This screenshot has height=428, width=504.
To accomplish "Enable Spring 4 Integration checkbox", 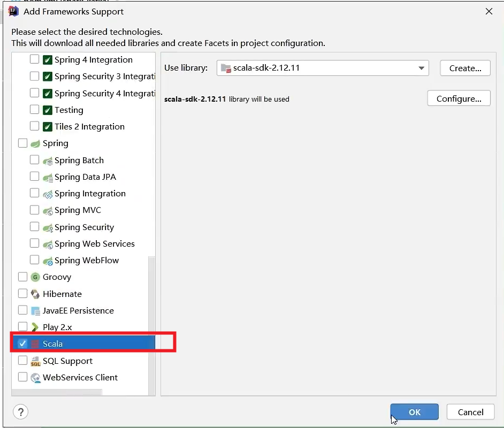I will tap(34, 59).
